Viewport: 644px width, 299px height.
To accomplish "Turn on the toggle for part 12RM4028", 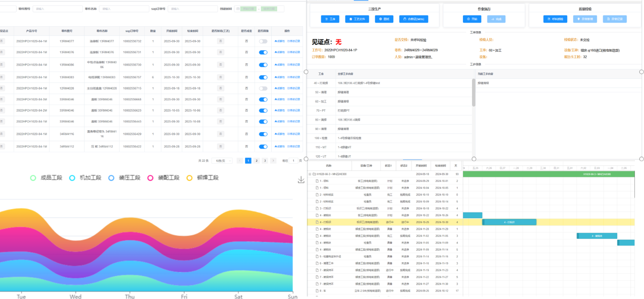I will pos(263,88).
